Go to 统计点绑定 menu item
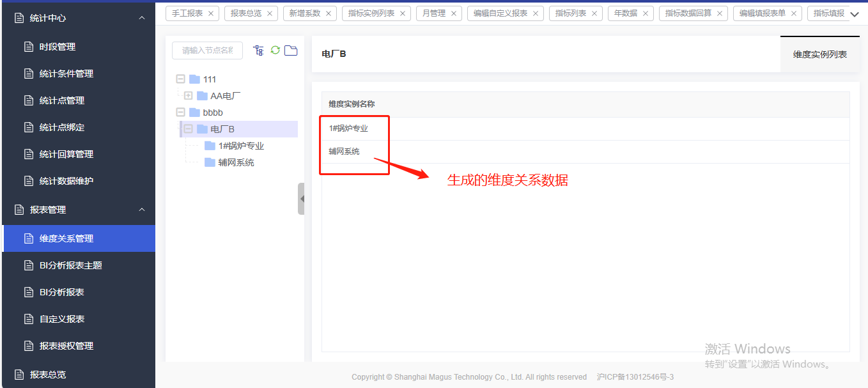 (x=61, y=127)
